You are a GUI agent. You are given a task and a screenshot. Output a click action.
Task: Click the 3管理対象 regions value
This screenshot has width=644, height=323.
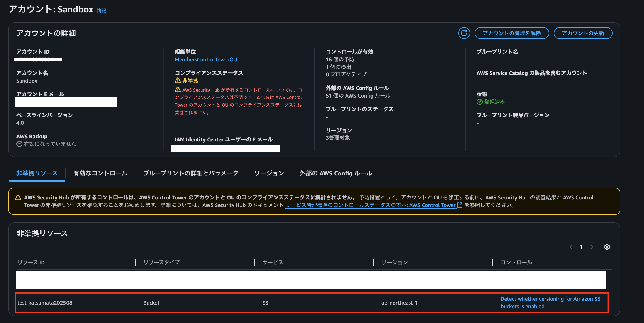pyautogui.click(x=338, y=138)
